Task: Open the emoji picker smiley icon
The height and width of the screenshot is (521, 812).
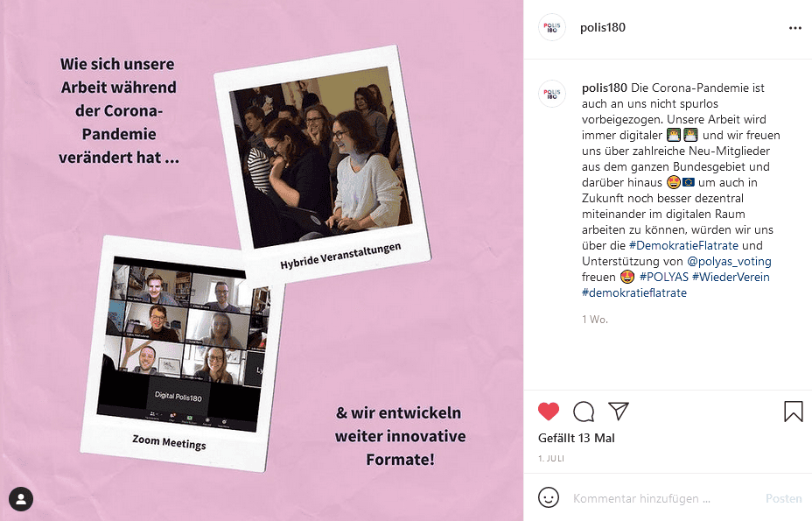Action: coord(549,497)
